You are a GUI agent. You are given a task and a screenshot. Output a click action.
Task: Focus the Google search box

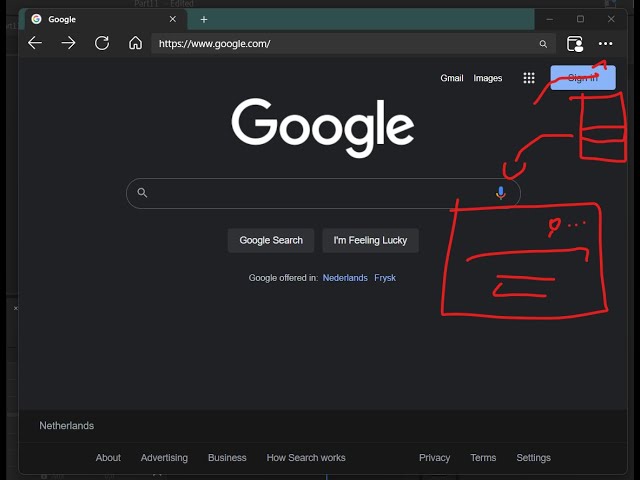(323, 193)
